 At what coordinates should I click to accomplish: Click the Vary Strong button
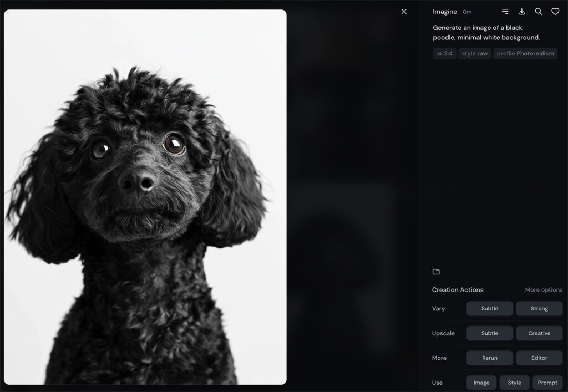click(539, 309)
